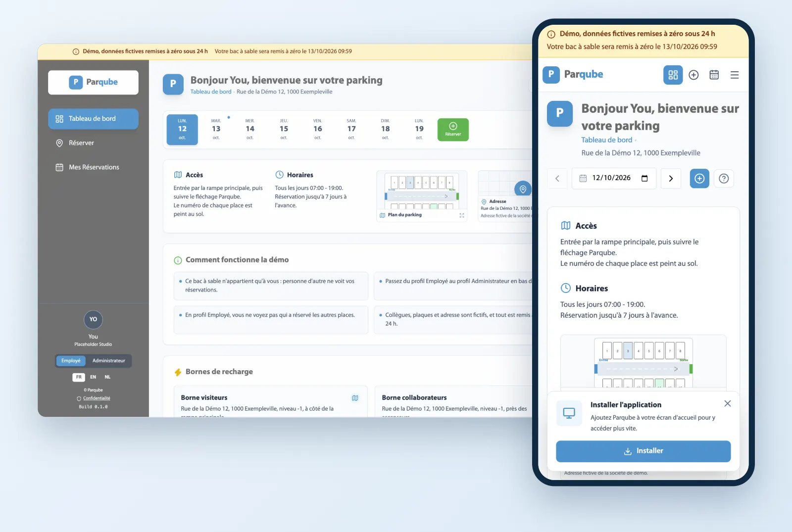Open mobile parking plan thumbnail
The image size is (792, 532).
tap(643, 362)
